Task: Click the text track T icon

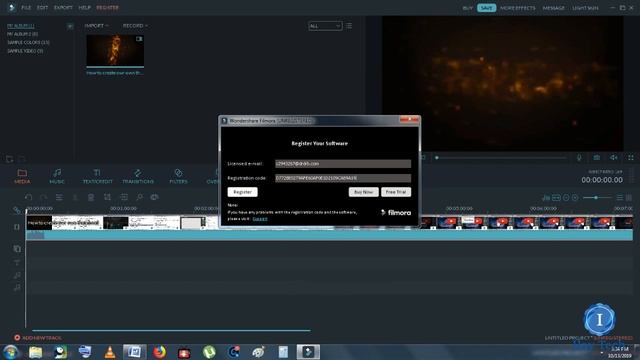Action: 17,262
